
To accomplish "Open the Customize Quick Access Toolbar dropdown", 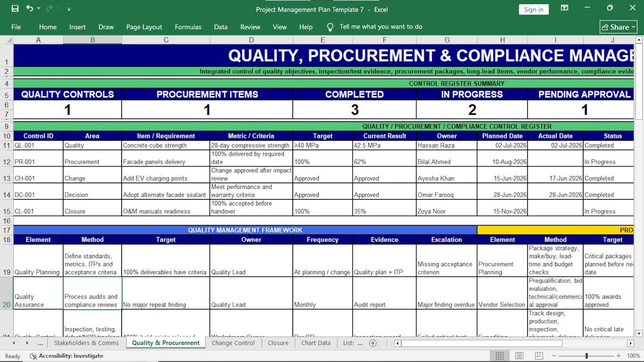I will pyautogui.click(x=69, y=9).
